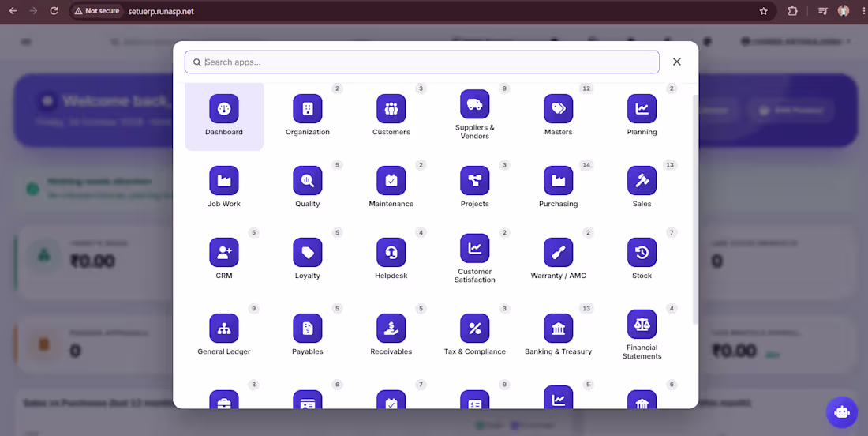Viewport: 868px width, 436px height.
Task: Click the setuerp.runasp.net address bar
Action: coord(422,11)
